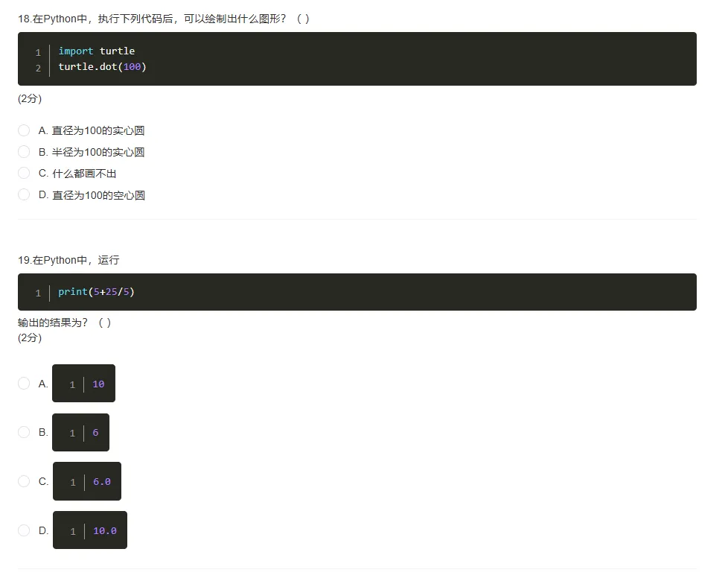Select option D 直径为100的空心圆 radio button
The width and height of the screenshot is (728, 587).
coord(24,194)
